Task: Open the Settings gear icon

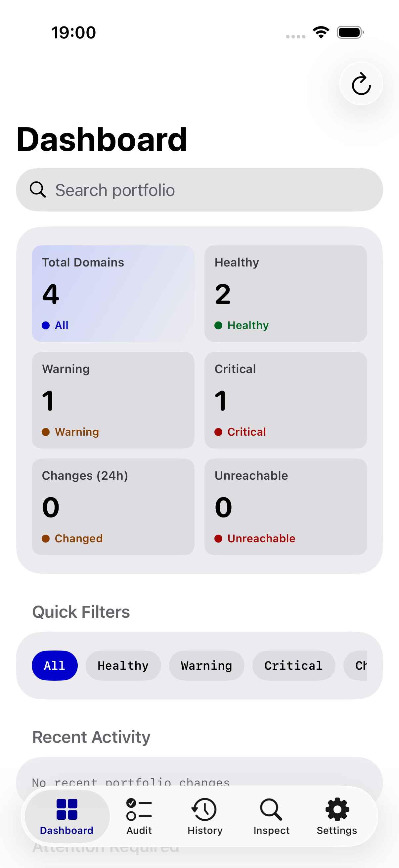Action: coord(337,809)
